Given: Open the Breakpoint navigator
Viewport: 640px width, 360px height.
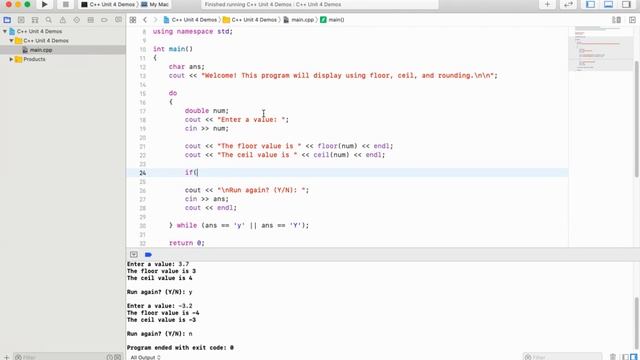Looking at the screenshot, I should [x=104, y=20].
